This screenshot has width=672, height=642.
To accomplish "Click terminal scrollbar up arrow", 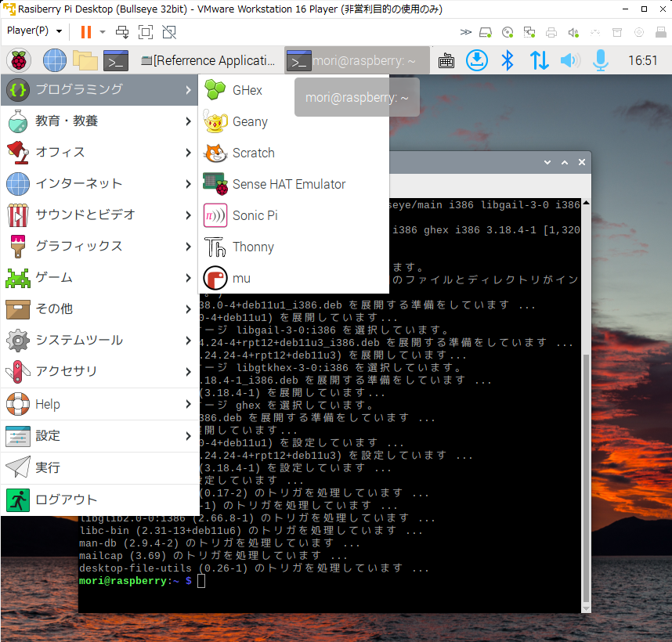I will 586,202.
